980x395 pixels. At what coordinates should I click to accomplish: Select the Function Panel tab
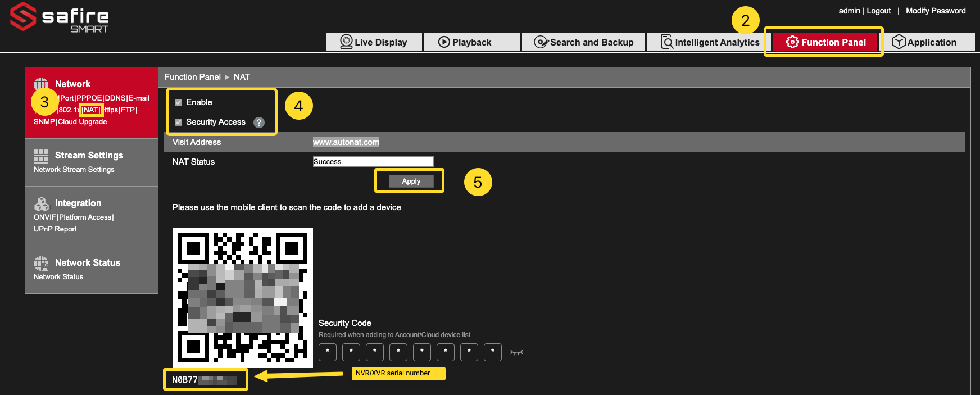tap(825, 42)
